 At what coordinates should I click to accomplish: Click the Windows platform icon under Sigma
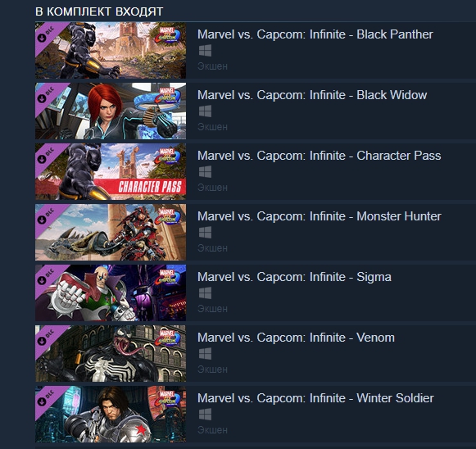click(205, 293)
